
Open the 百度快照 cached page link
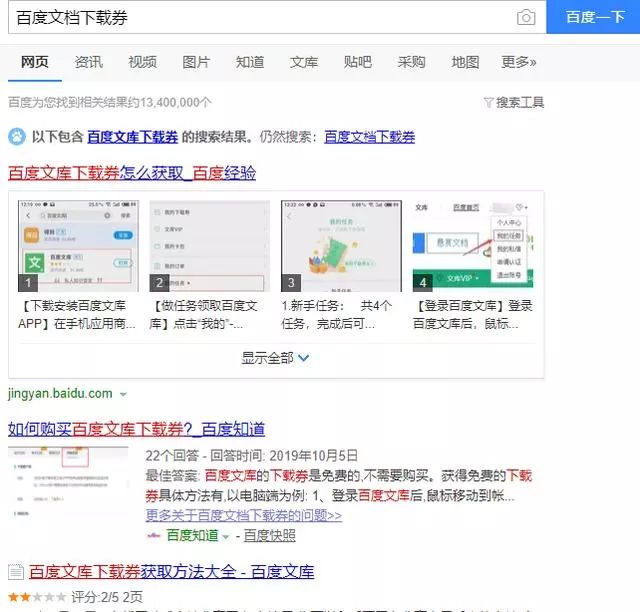pos(269,535)
